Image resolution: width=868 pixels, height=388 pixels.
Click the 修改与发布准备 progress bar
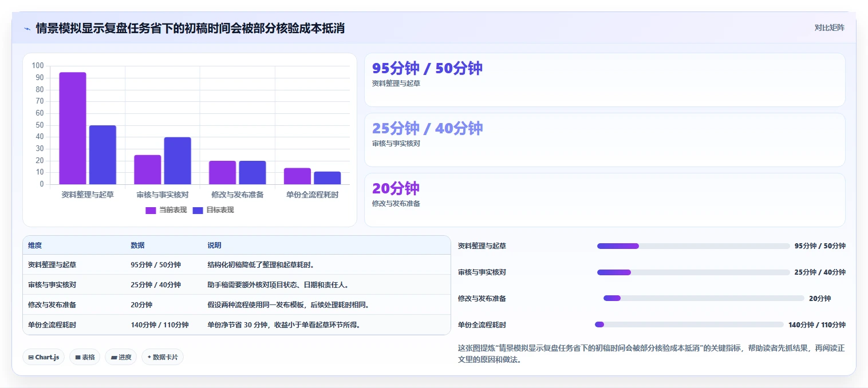pyautogui.click(x=704, y=298)
